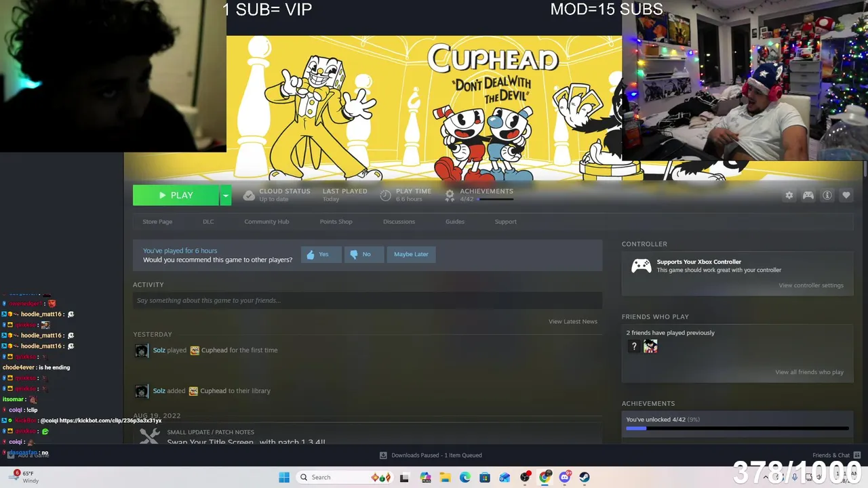Open Microsoft 365 Copilot taskbar icon

pos(425,477)
